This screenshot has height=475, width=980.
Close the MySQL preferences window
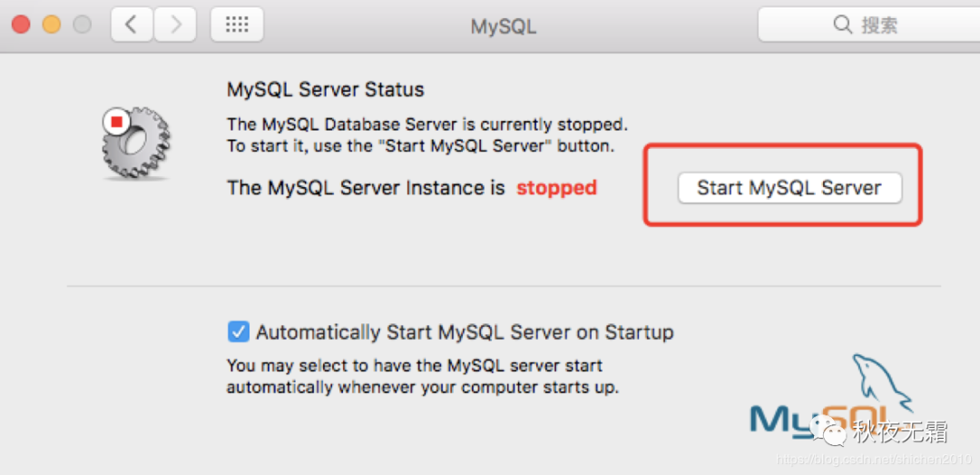tap(21, 25)
